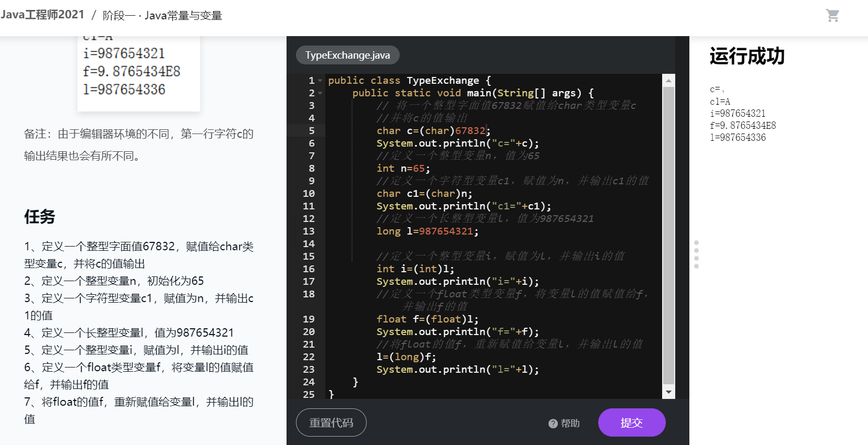Click task 4 长整型变量l text
This screenshot has height=445, width=868.
(x=129, y=333)
